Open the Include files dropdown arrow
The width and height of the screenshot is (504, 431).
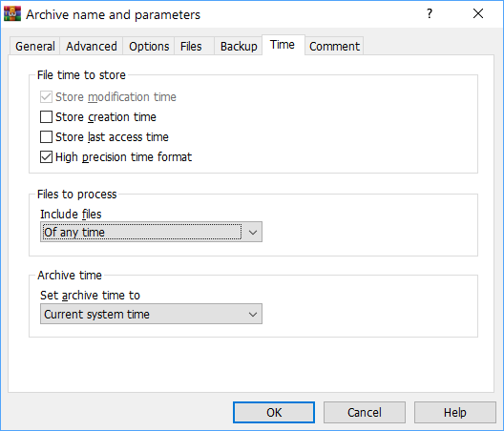[253, 232]
